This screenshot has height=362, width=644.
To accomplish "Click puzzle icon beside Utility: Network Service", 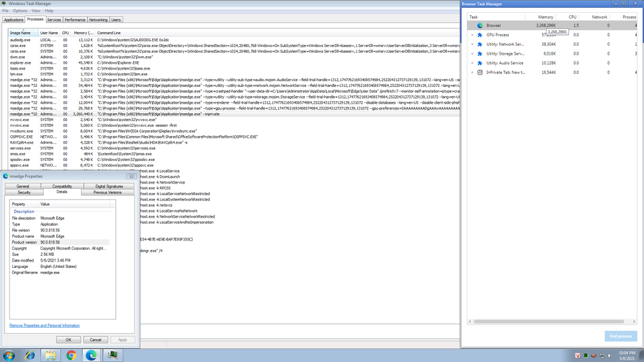I will (x=480, y=44).
